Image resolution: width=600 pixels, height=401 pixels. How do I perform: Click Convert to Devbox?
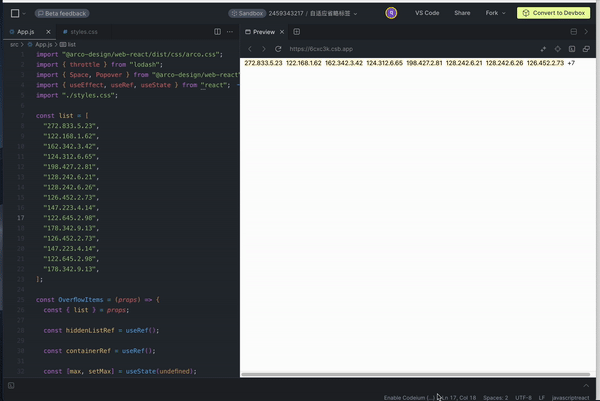[553, 13]
